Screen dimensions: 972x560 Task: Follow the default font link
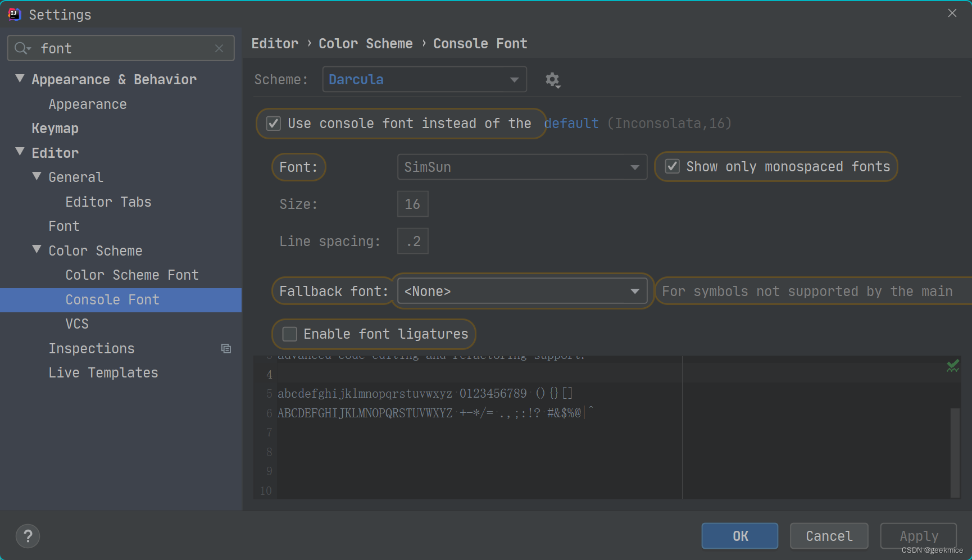(571, 124)
